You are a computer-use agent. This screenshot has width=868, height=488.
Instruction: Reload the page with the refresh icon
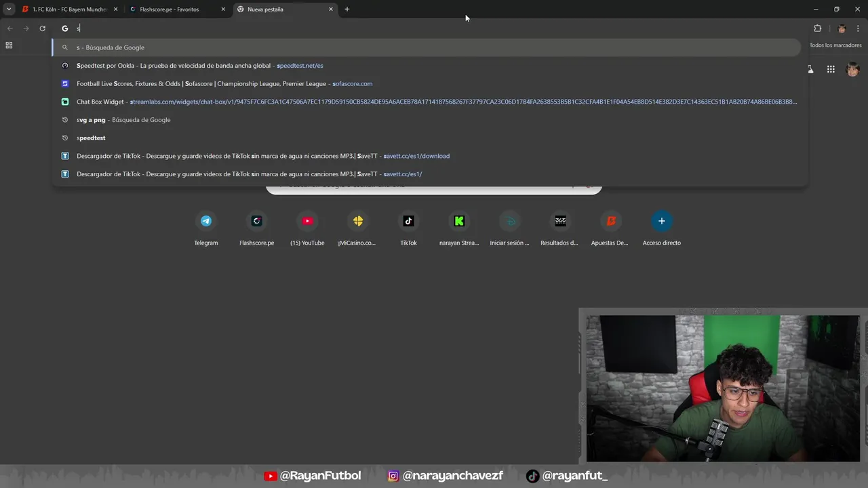pos(42,28)
